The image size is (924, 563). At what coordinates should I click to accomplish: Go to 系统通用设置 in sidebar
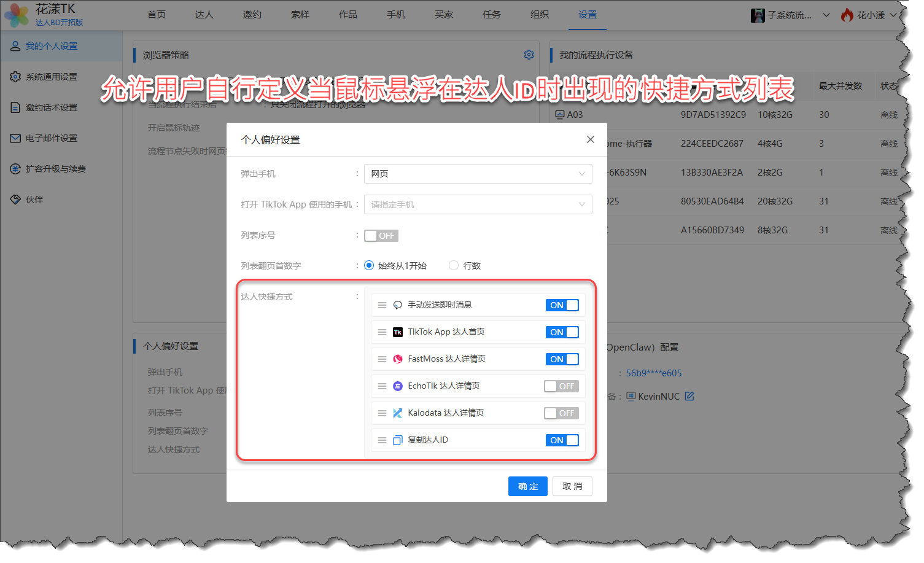pos(52,77)
